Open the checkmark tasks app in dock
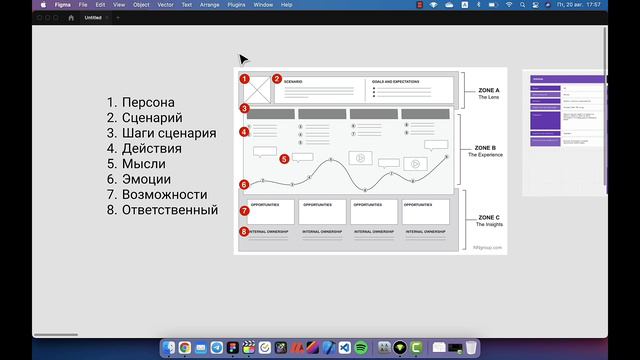This screenshot has width=640, height=360. pyautogui.click(x=264, y=347)
